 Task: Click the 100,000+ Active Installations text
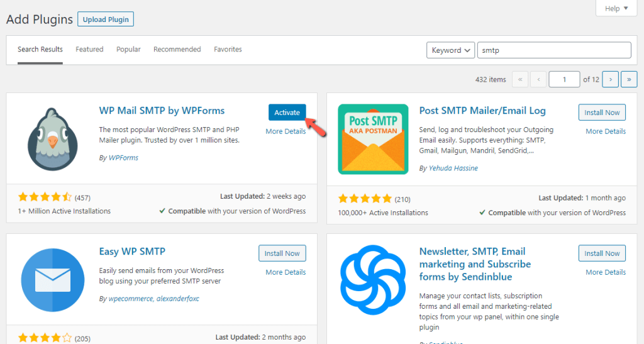383,213
